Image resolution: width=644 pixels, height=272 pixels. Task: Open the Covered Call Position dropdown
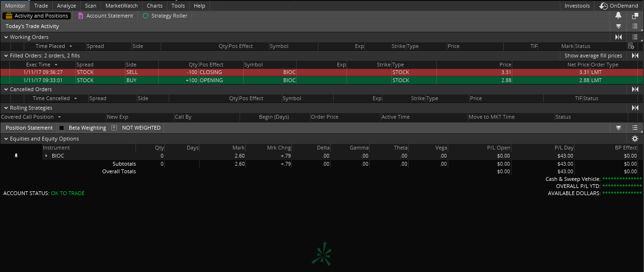(x=59, y=117)
